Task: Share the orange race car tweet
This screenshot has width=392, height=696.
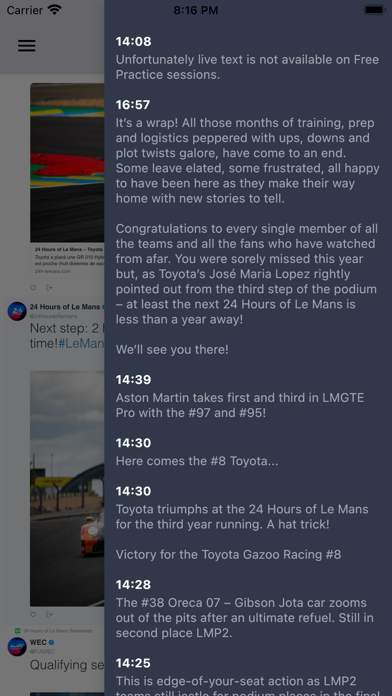Action: 49,614
